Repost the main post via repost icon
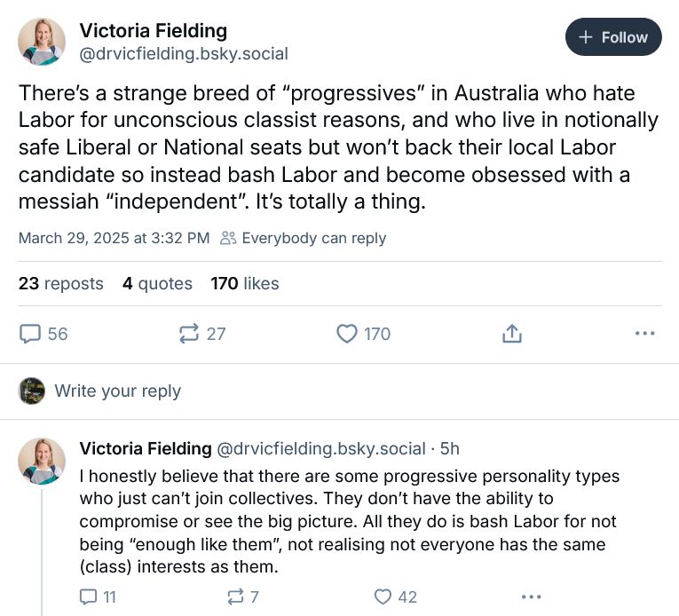679x616 pixels. 189,334
